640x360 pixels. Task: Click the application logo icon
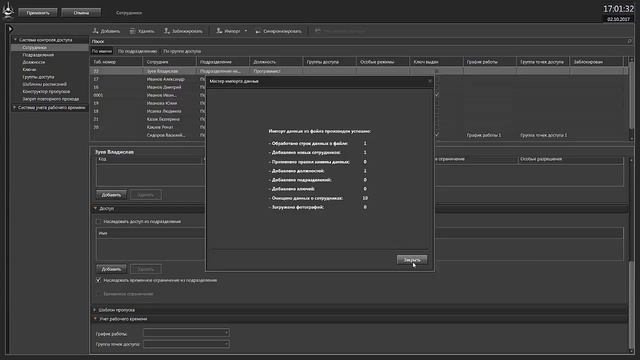tap(8, 11)
